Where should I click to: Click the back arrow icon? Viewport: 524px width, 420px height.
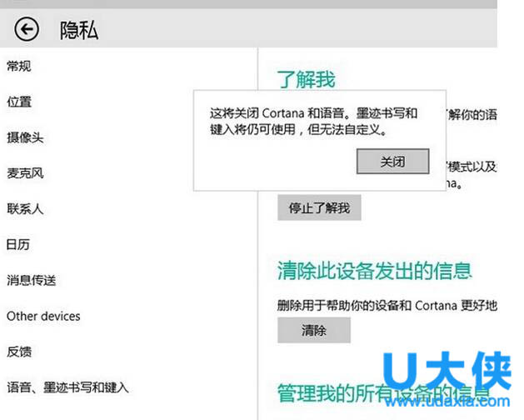coord(27,31)
